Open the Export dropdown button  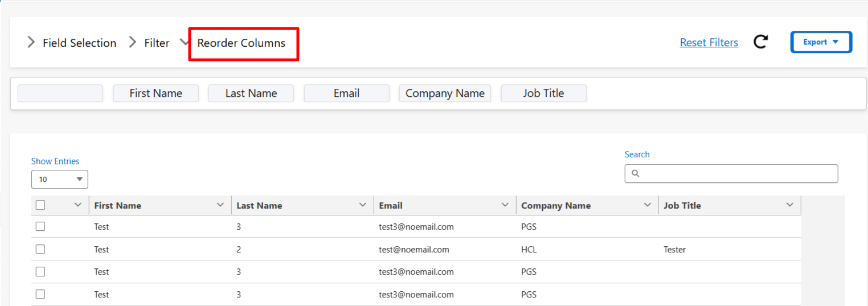821,42
